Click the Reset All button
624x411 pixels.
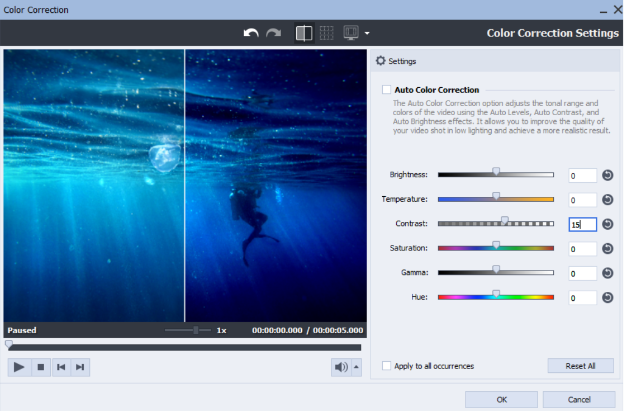[x=580, y=366]
